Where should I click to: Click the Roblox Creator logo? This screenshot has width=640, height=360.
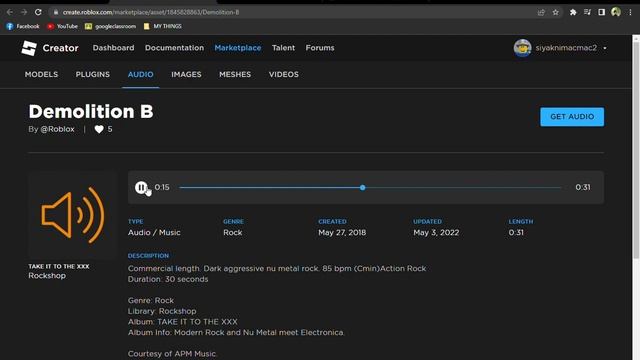29,48
